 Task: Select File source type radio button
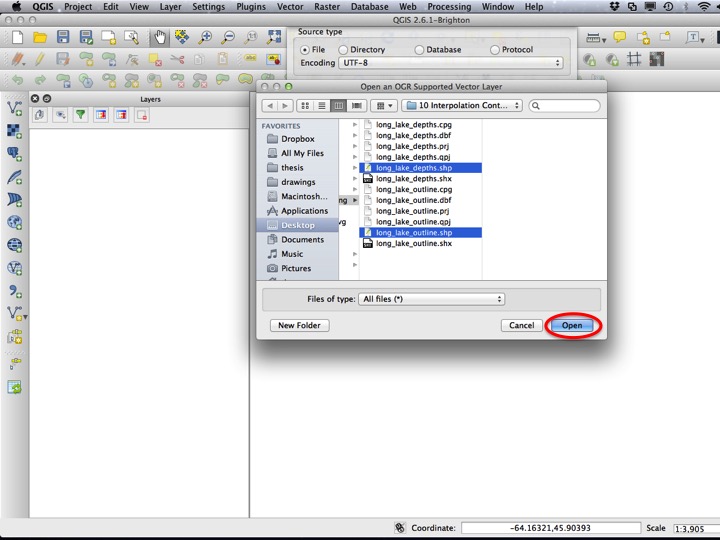tap(304, 50)
